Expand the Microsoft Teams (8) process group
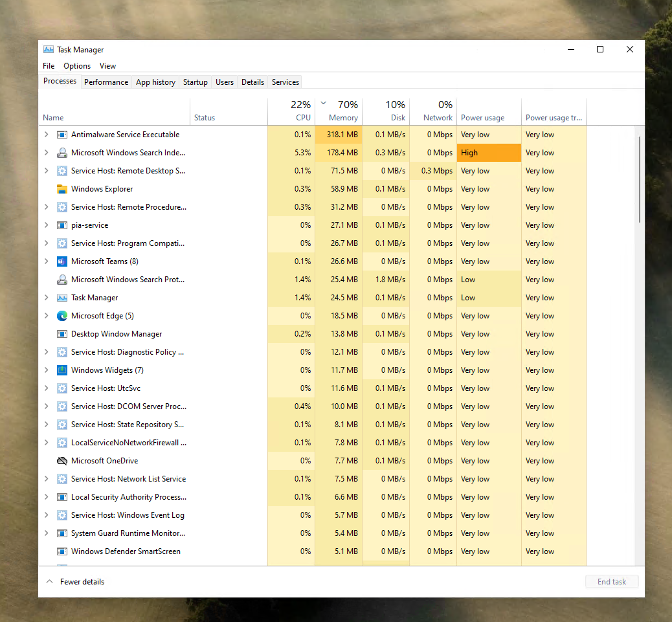This screenshot has height=622, width=672. coord(46,261)
